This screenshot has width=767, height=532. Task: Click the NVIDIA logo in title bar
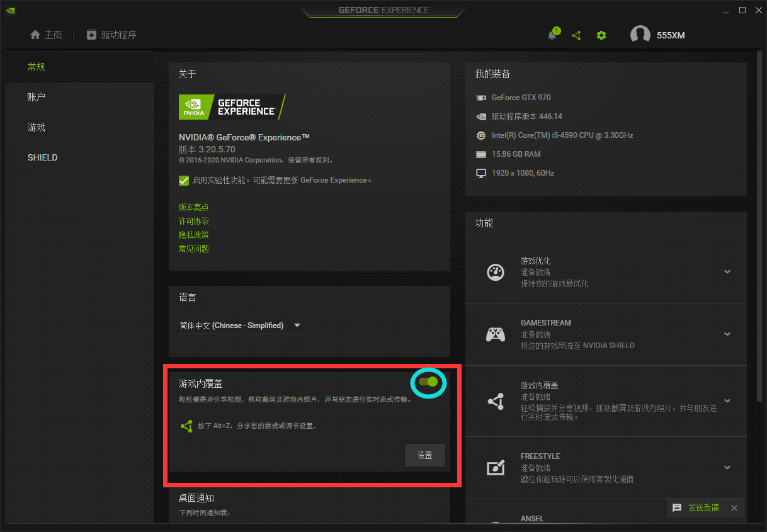[x=11, y=10]
